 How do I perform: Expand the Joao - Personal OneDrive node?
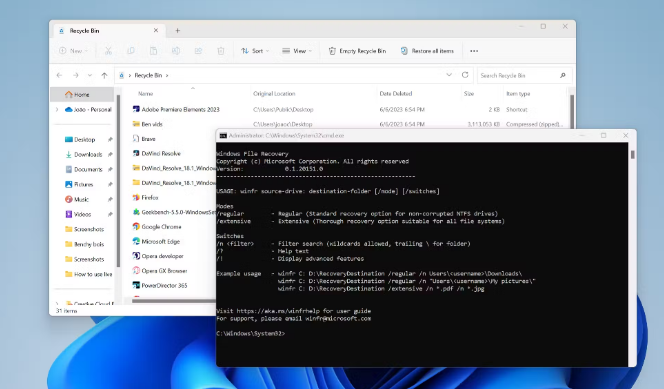[57, 110]
